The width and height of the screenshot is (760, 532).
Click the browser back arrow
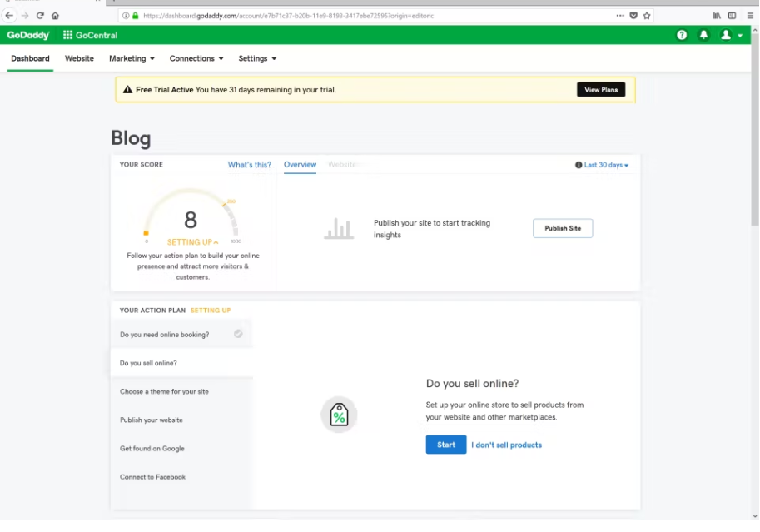(x=9, y=16)
